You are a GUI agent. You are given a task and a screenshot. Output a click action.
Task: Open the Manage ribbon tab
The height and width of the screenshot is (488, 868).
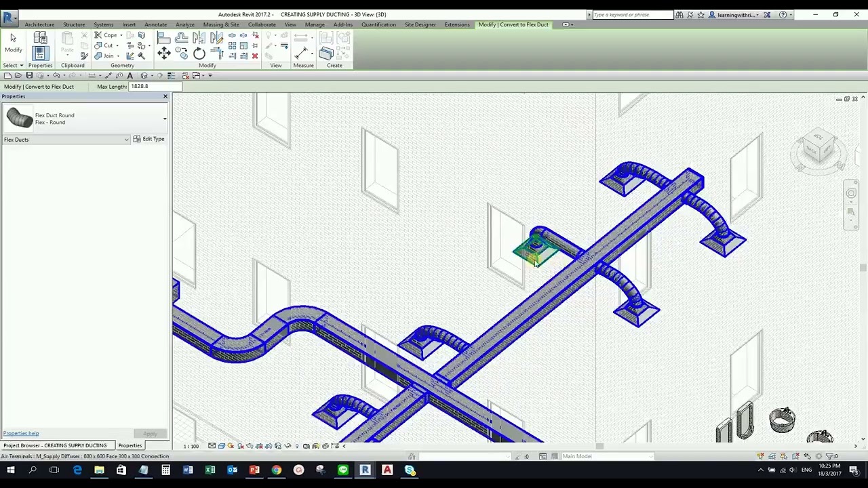315,24
